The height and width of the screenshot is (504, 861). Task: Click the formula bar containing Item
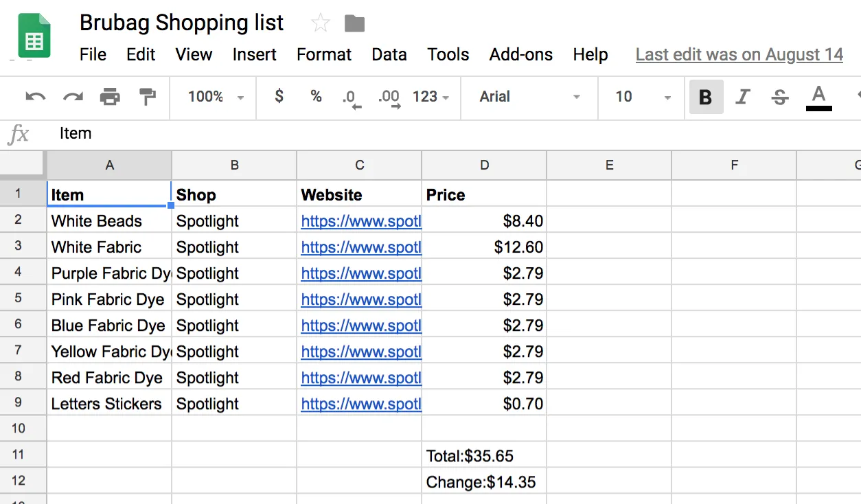453,133
